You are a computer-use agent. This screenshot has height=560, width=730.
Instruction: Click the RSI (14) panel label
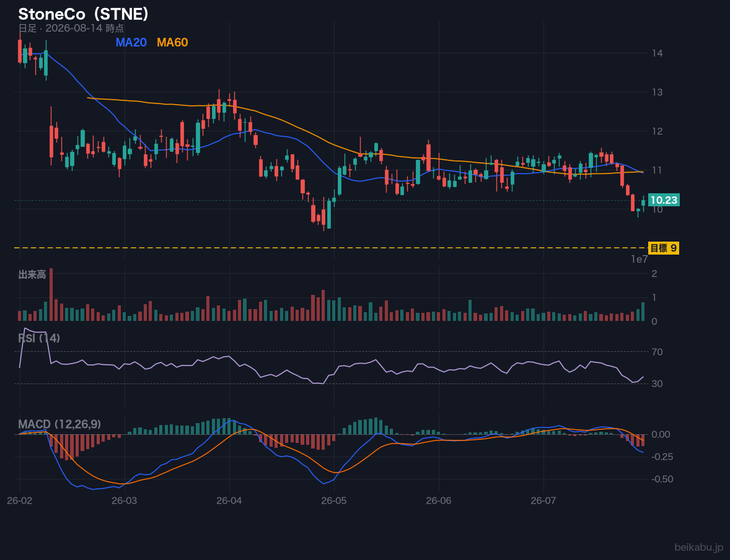pos(39,338)
